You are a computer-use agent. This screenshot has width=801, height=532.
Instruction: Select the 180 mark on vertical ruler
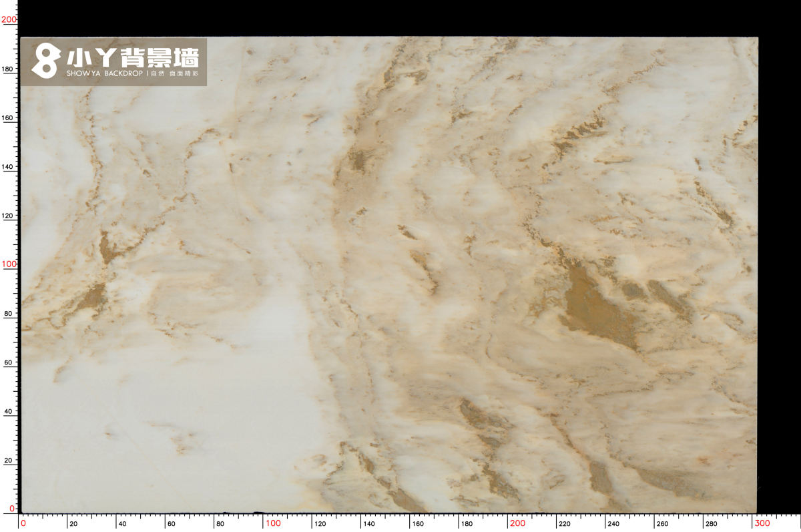pyautogui.click(x=9, y=69)
